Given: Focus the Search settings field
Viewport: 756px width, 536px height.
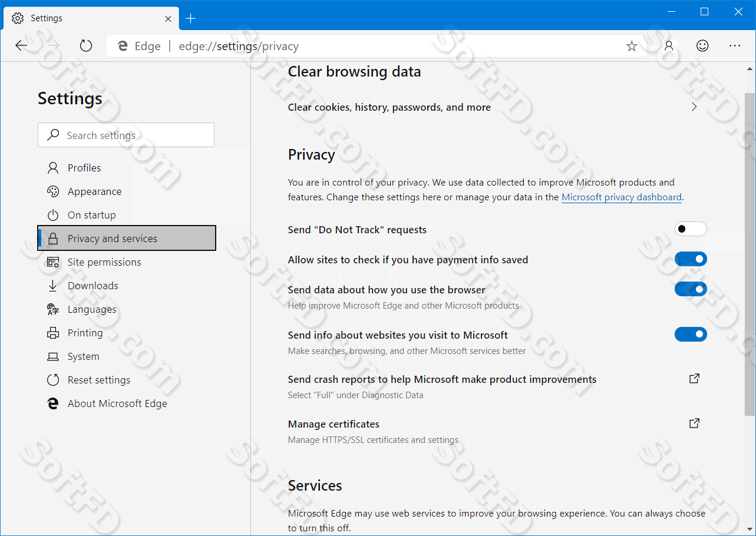Looking at the screenshot, I should (x=126, y=135).
